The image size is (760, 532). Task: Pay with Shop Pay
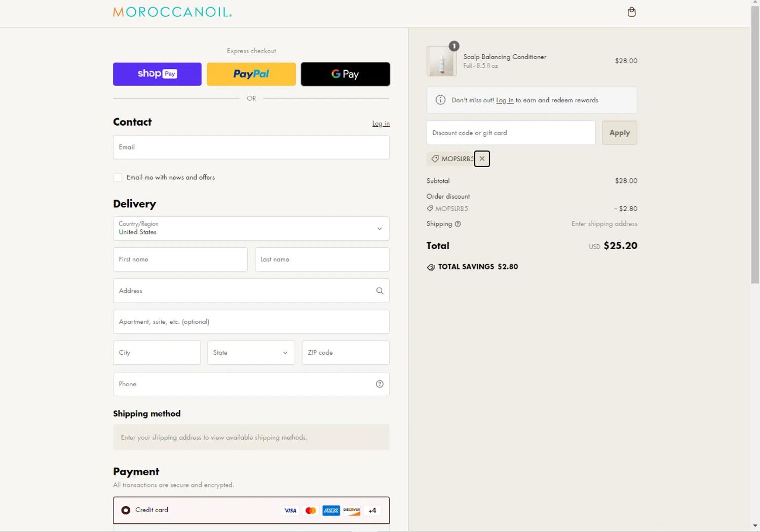tap(157, 74)
